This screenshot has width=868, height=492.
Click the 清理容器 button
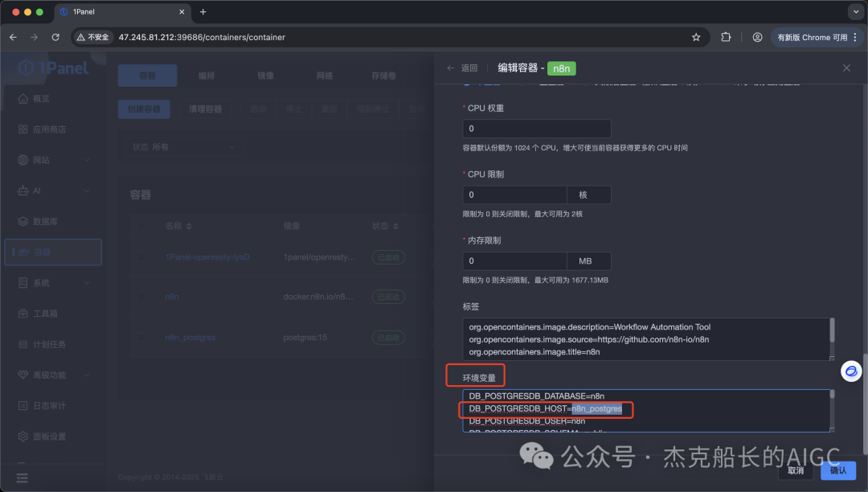(206, 109)
